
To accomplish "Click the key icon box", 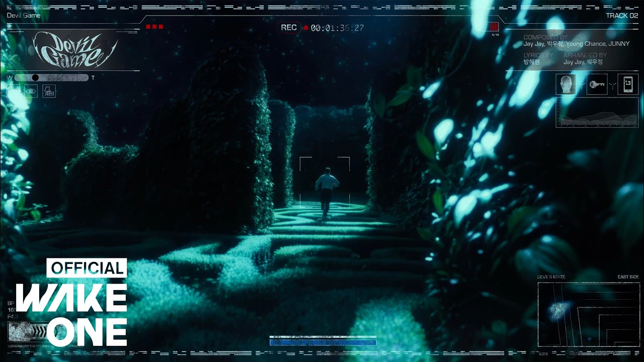I will [x=597, y=84].
